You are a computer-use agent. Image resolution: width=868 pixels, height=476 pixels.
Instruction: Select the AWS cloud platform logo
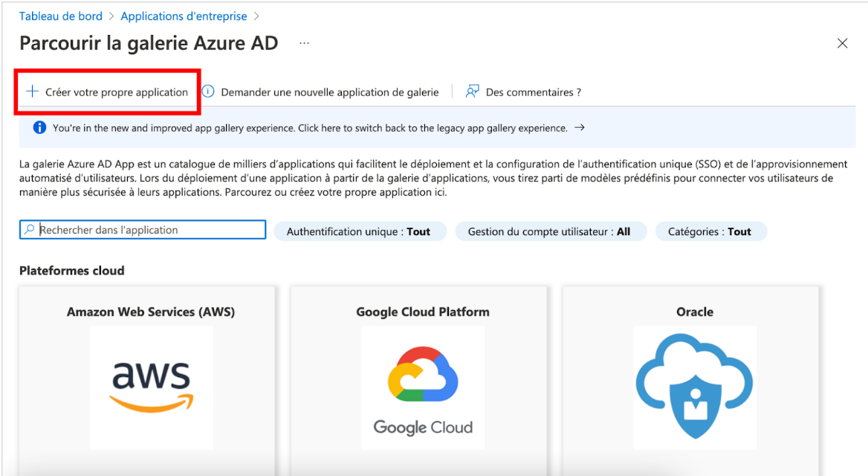pos(150,387)
